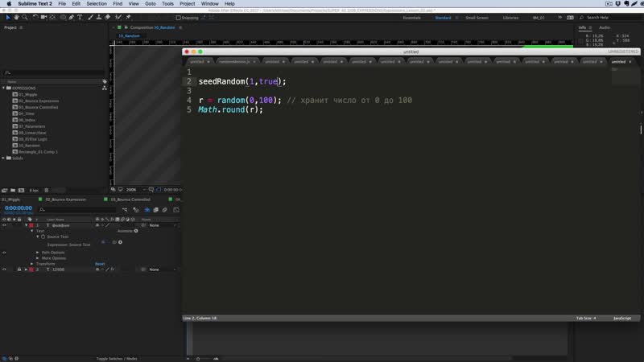Switch to the 02_Bounce Expression timeline tab
Screen dimensions: 644x362
coord(66,200)
